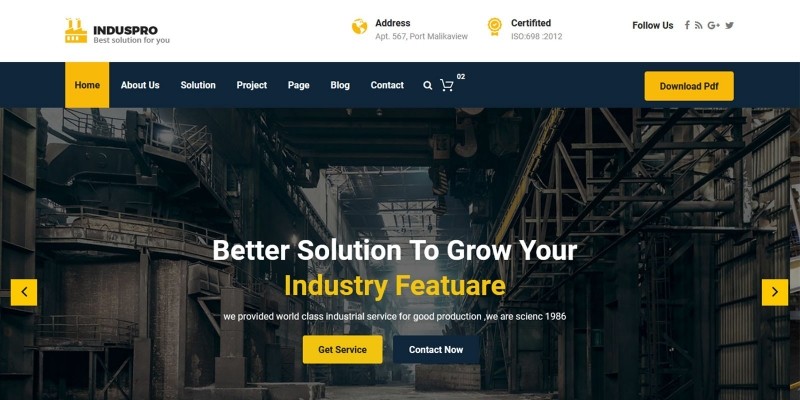The image size is (800, 400).
Task: Open the About Us menu
Action: click(x=140, y=85)
